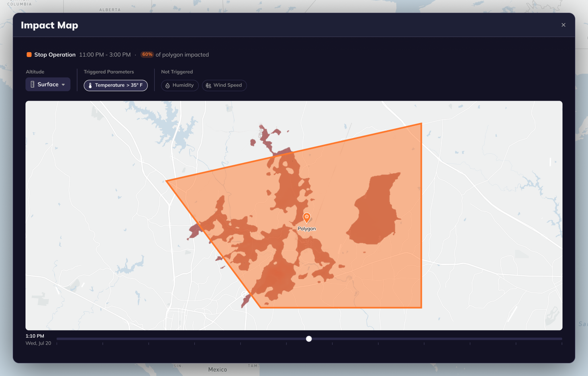Enable the Humidity parameter chip
This screenshot has width=588, height=376.
click(180, 85)
